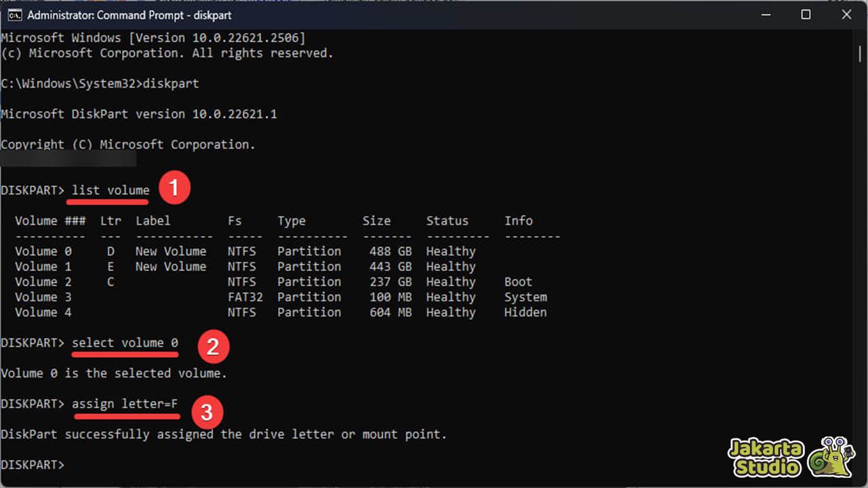Click the minimize window icon
This screenshot has width=868, height=488.
765,14
